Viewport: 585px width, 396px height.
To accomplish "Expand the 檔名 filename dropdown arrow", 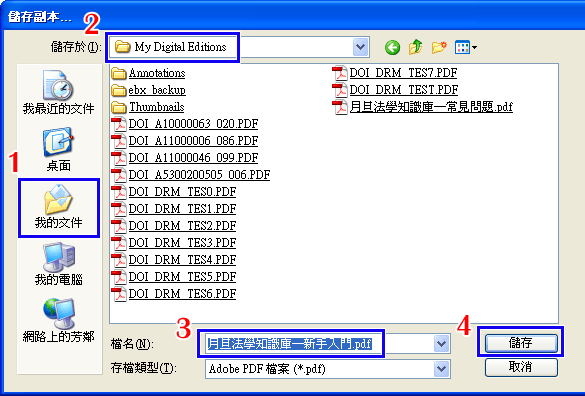I will click(441, 343).
